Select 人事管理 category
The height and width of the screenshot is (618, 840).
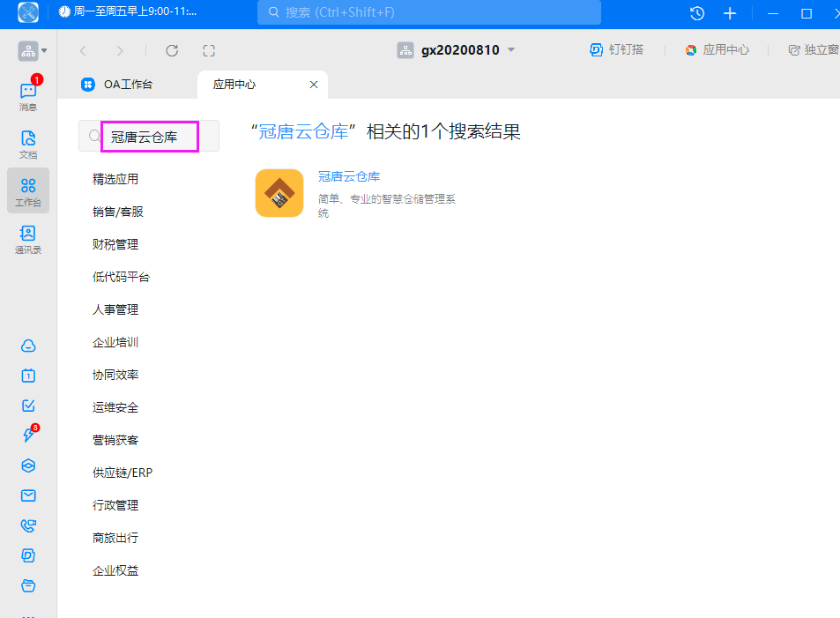tap(115, 309)
